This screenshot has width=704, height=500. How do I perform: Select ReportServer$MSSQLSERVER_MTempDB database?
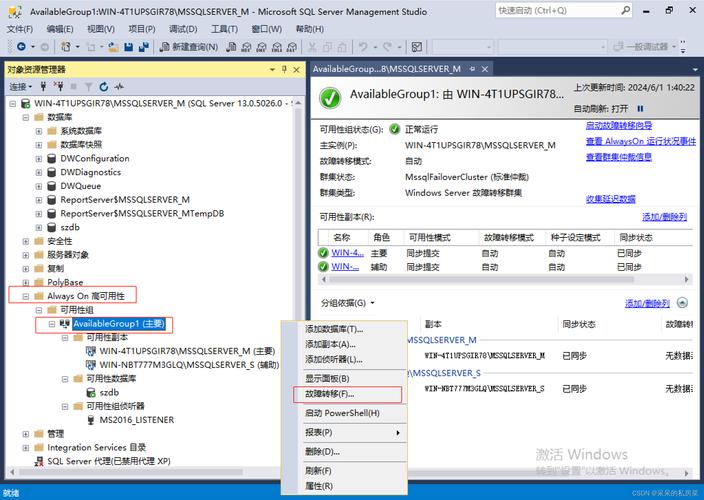pos(142,214)
